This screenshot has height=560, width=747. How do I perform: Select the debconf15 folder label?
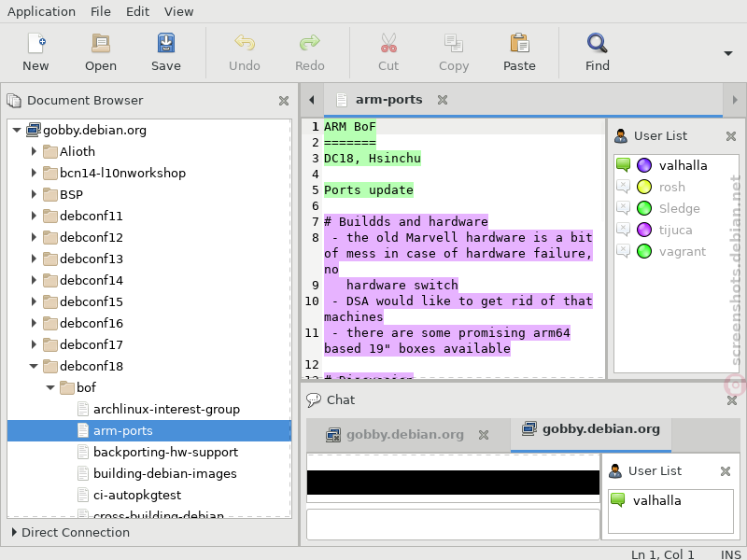click(x=92, y=301)
